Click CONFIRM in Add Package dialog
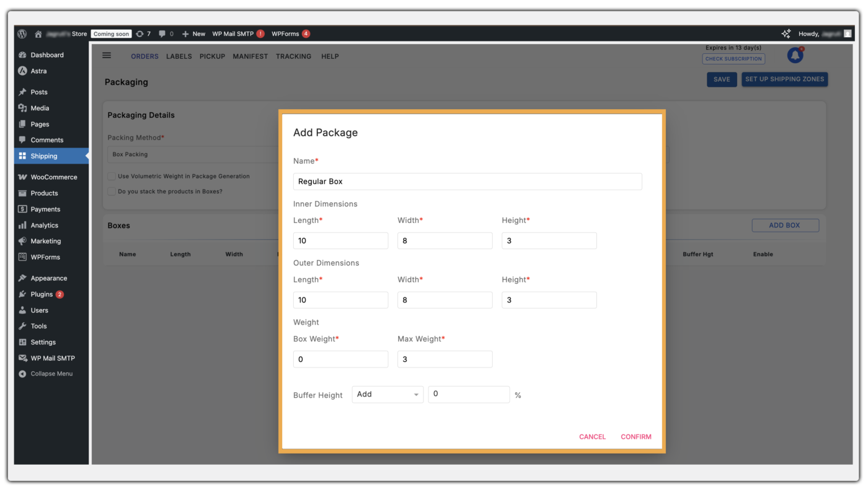The width and height of the screenshot is (868, 492). point(636,437)
